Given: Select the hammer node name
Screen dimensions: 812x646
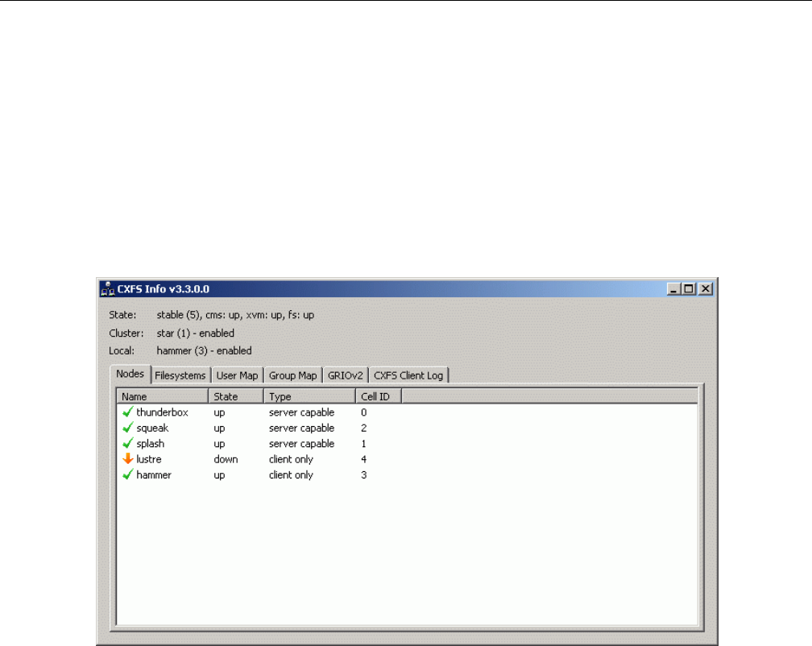Looking at the screenshot, I should (x=154, y=474).
